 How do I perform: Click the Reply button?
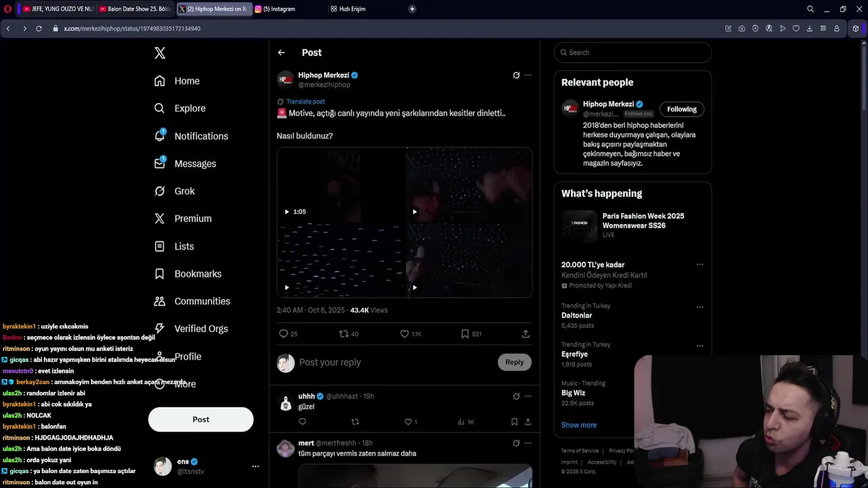click(515, 362)
